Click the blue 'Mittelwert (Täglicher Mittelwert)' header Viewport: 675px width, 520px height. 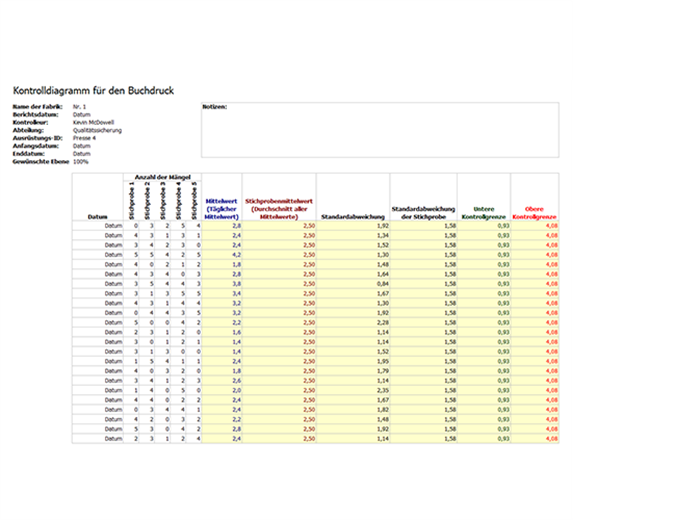click(x=221, y=209)
